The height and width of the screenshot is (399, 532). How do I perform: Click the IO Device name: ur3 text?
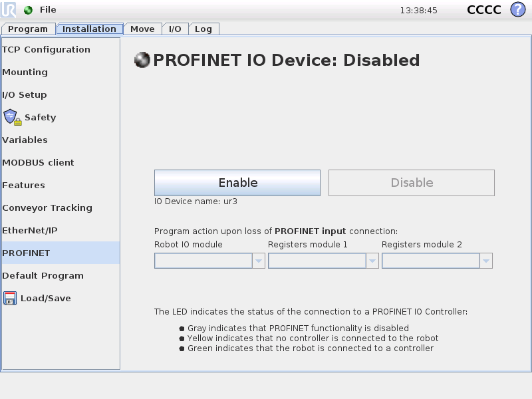196,201
